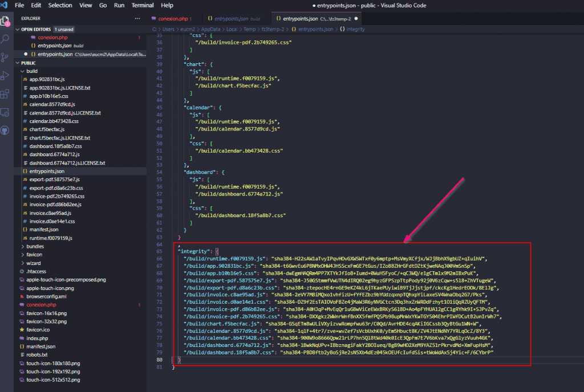Open Explorer more actions ellipsis
This screenshot has height=392, width=584.
click(137, 18)
